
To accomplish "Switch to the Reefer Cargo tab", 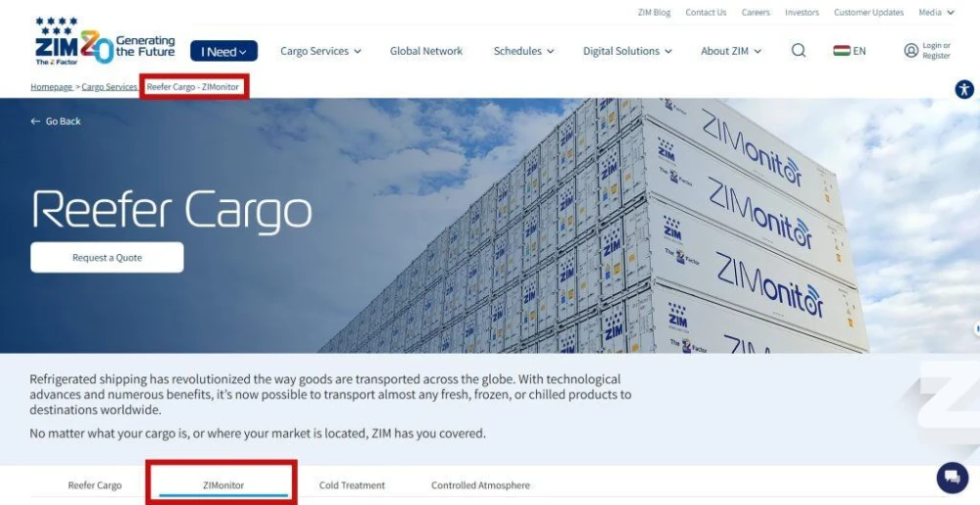I will coord(95,485).
